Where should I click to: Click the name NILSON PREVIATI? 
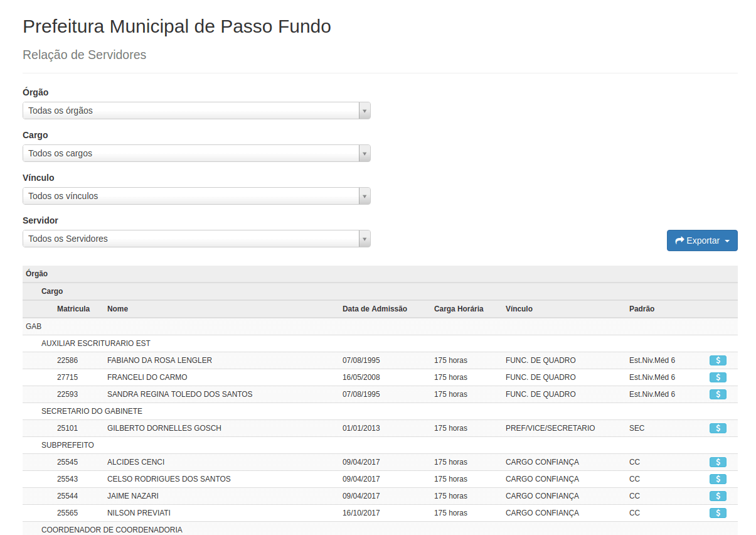tap(139, 513)
